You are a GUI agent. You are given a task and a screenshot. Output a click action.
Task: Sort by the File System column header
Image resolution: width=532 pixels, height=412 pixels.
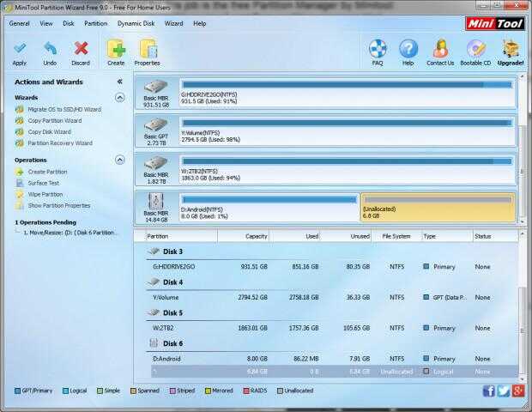396,236
